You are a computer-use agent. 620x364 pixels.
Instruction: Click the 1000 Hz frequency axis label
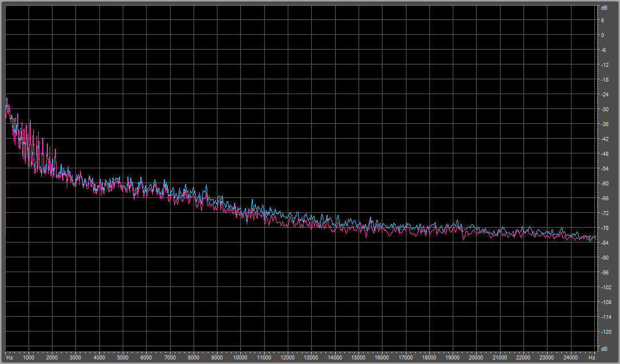click(x=29, y=357)
